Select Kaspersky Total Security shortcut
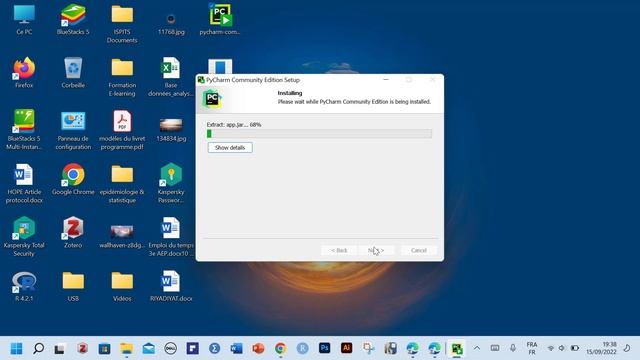640x360 pixels. pyautogui.click(x=24, y=236)
